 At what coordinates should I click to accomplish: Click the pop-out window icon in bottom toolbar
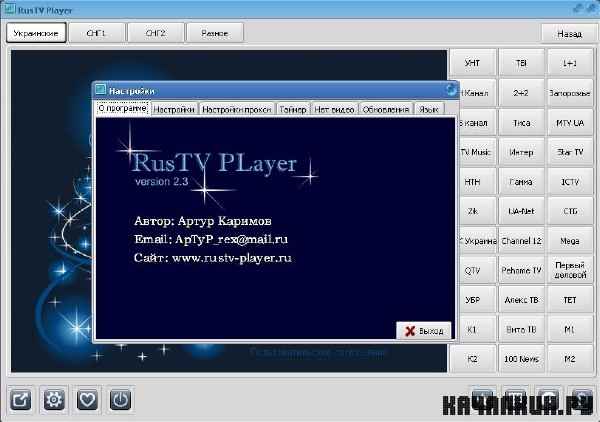pyautogui.click(x=20, y=400)
